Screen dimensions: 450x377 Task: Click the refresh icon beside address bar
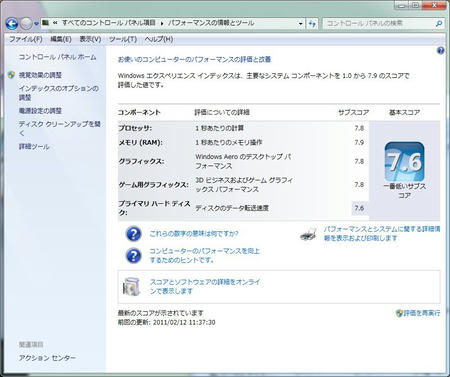click(x=312, y=23)
